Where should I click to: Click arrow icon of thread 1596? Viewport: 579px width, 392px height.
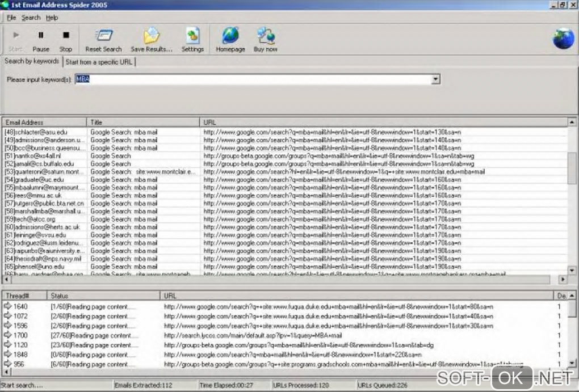tap(8, 326)
